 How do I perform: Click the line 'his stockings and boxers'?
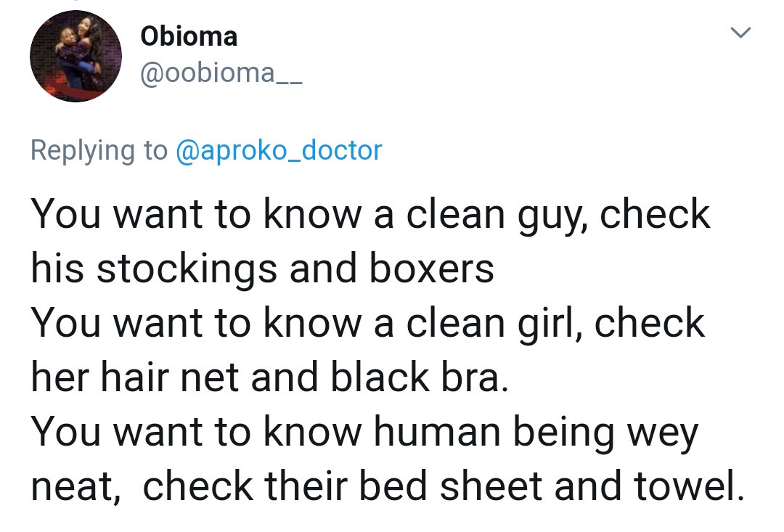pos(262,269)
